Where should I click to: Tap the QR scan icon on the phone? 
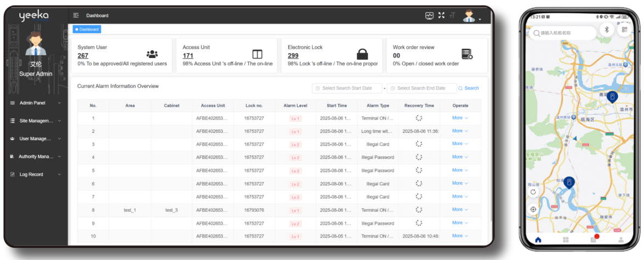tap(624, 30)
